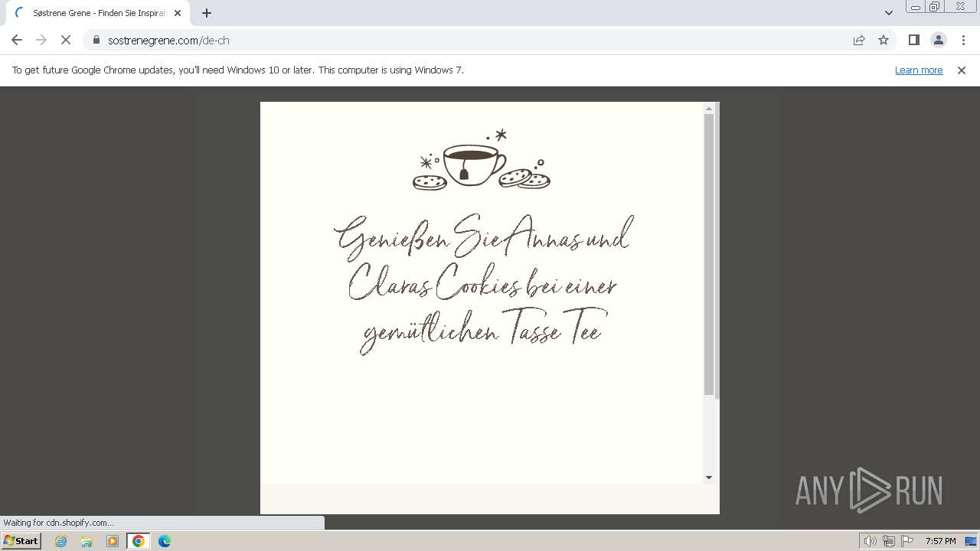Screen dimensions: 980x551
Task: Open the Windows Start menu
Action: pos(21,540)
